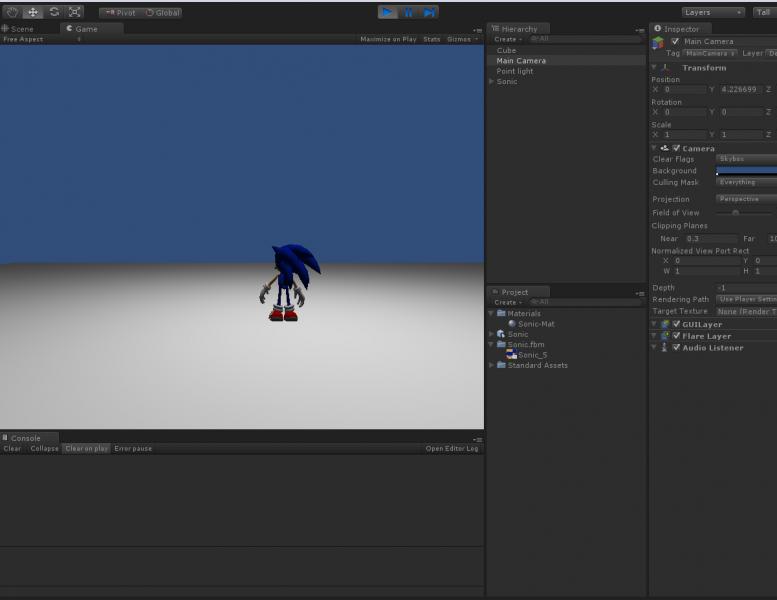The height and width of the screenshot is (600, 777).
Task: Expand Sonic object in Hierarchy
Action: click(x=491, y=81)
